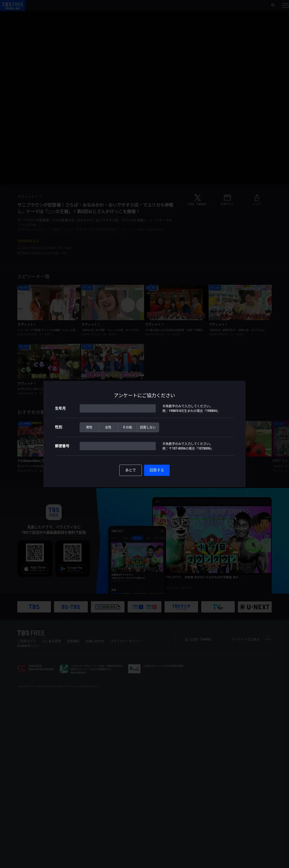Select 回答しない gender option
Viewport: 289px width, 868px height.
pos(148,427)
